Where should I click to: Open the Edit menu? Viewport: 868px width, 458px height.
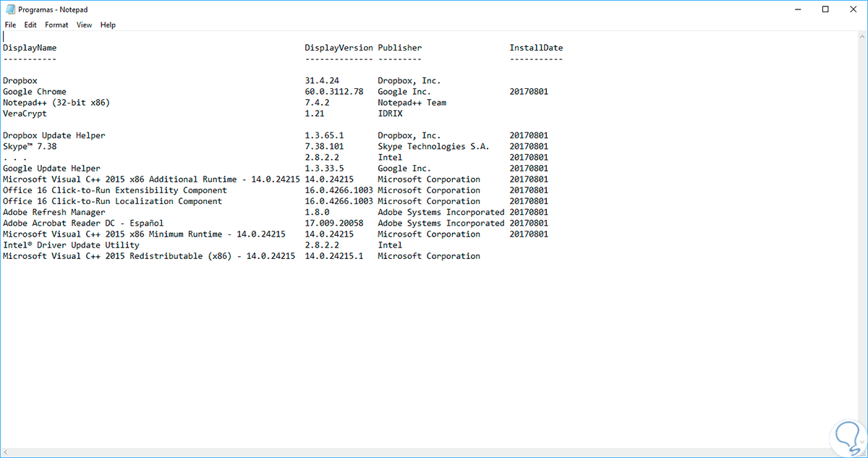[x=30, y=25]
